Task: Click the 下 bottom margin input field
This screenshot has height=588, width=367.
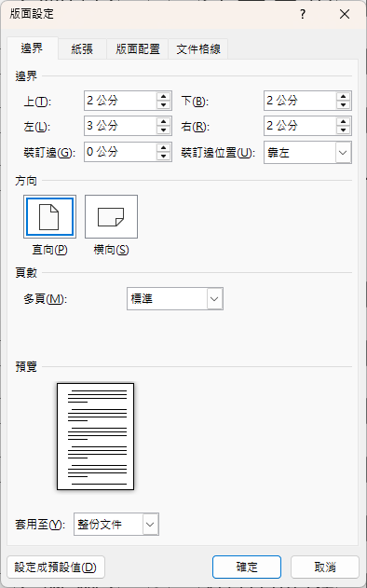Action: pos(300,101)
